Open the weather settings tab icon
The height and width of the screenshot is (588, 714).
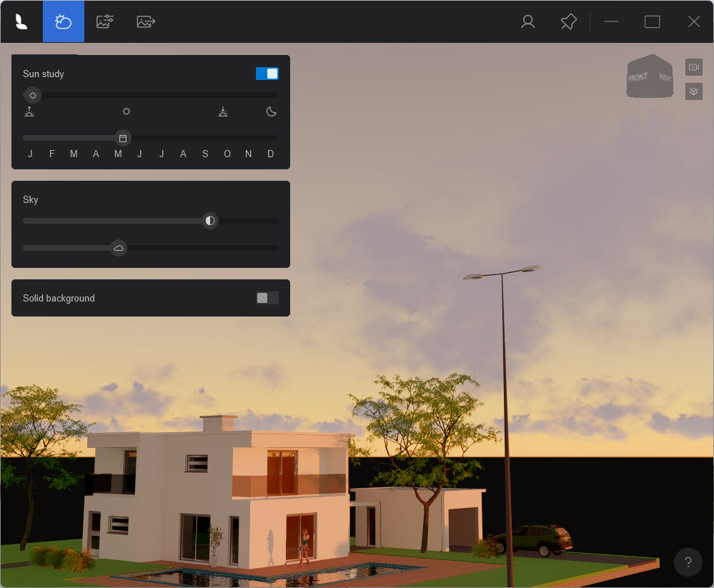pyautogui.click(x=64, y=21)
